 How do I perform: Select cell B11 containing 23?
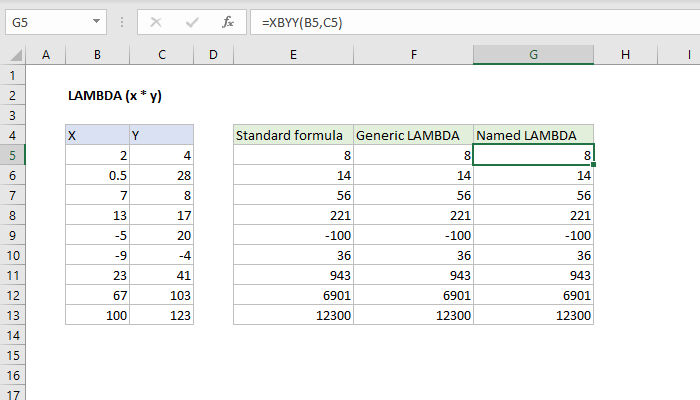click(x=97, y=275)
